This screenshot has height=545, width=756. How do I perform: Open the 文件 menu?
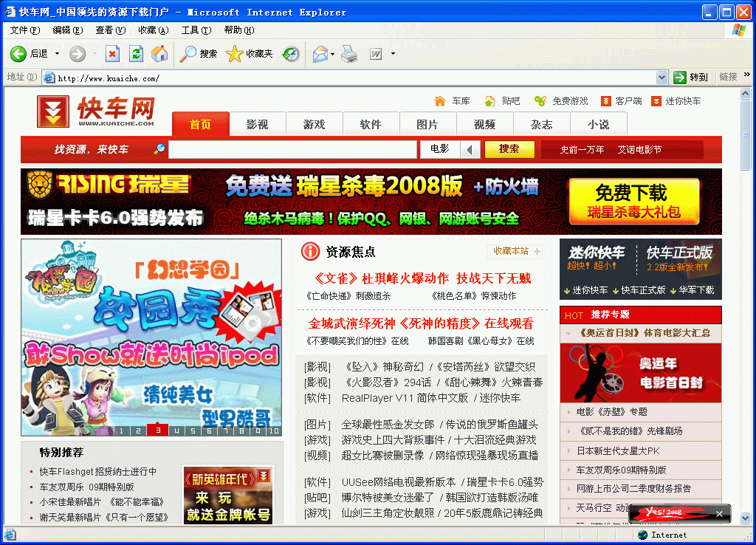click(24, 30)
